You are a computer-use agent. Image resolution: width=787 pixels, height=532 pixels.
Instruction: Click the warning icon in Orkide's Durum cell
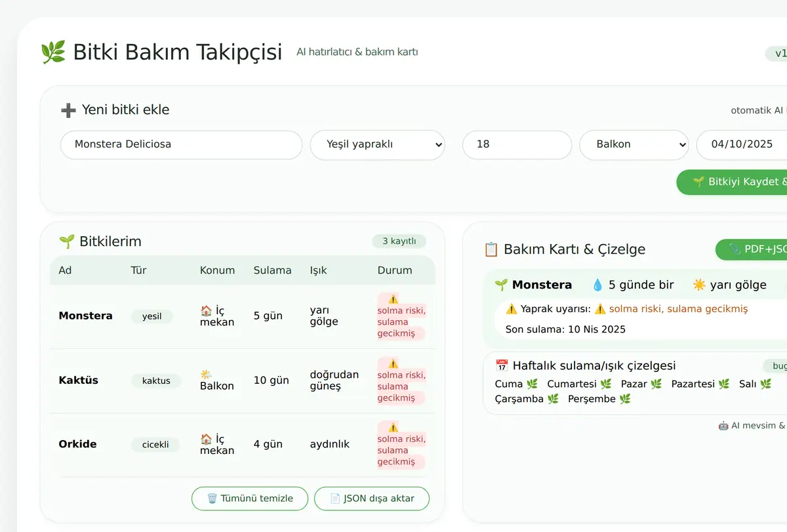(393, 428)
